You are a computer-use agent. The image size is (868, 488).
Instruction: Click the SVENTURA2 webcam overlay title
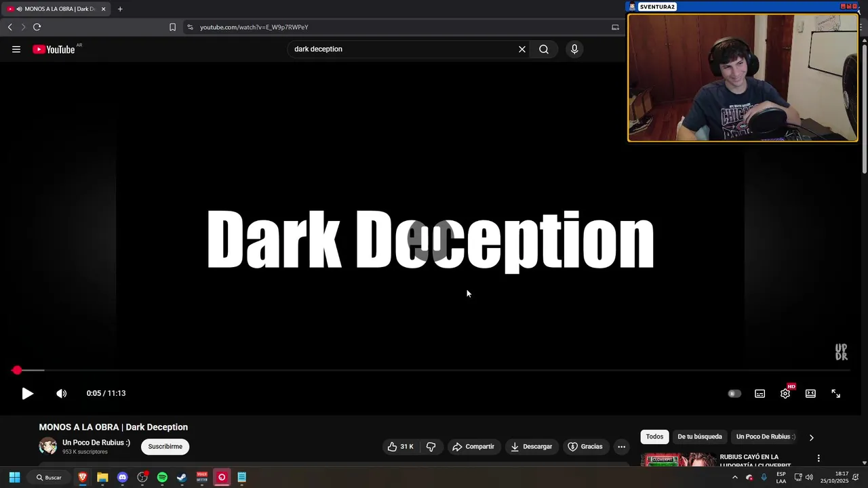tap(657, 7)
